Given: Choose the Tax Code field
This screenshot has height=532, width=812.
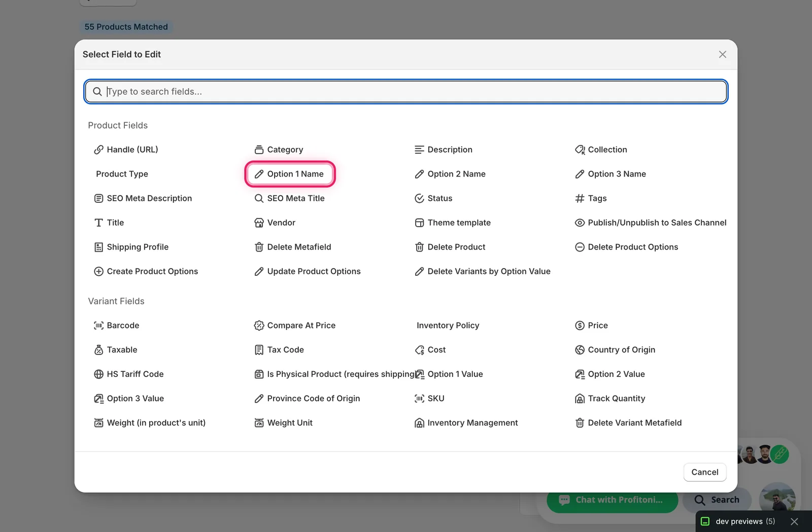Looking at the screenshot, I should [279, 350].
